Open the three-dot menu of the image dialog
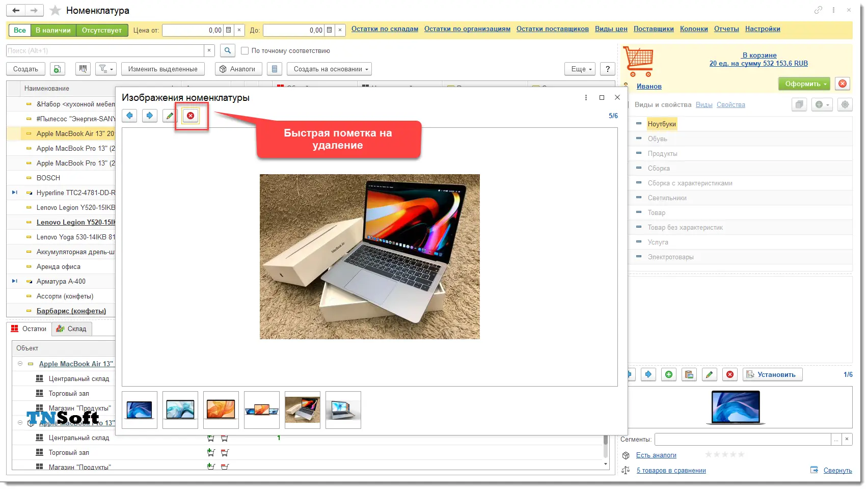The height and width of the screenshot is (490, 868). point(586,97)
